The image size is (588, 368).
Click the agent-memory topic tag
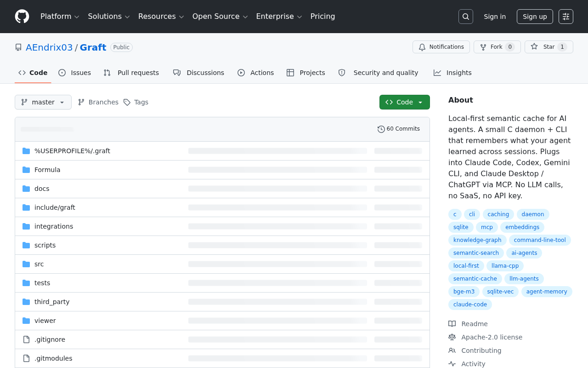point(547,292)
